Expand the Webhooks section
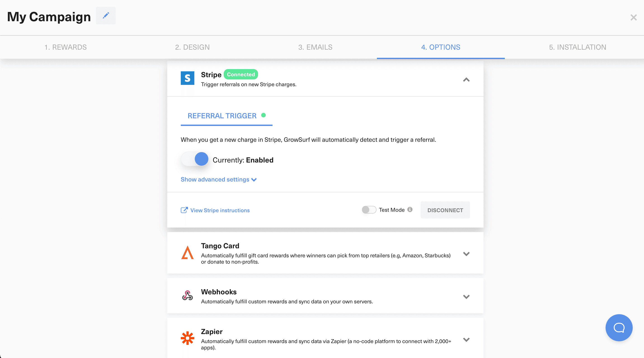The width and height of the screenshot is (644, 358). tap(466, 297)
